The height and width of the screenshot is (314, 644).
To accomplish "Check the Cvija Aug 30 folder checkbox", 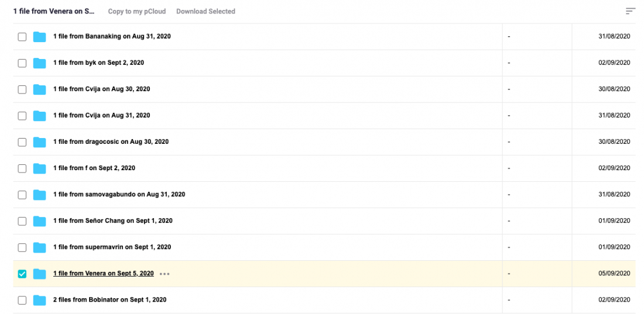I will (x=22, y=89).
